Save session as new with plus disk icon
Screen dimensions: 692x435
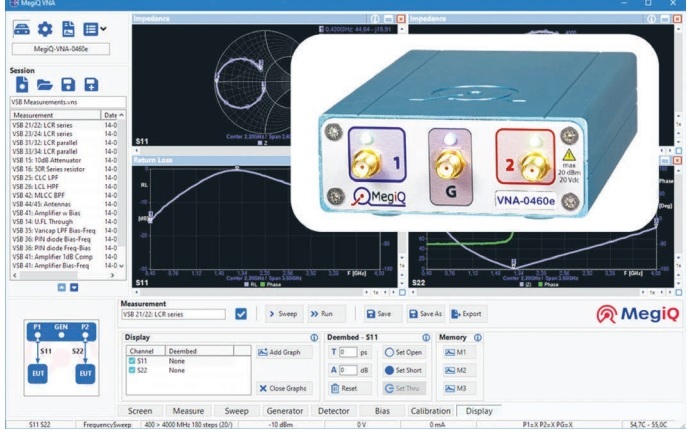tap(91, 84)
